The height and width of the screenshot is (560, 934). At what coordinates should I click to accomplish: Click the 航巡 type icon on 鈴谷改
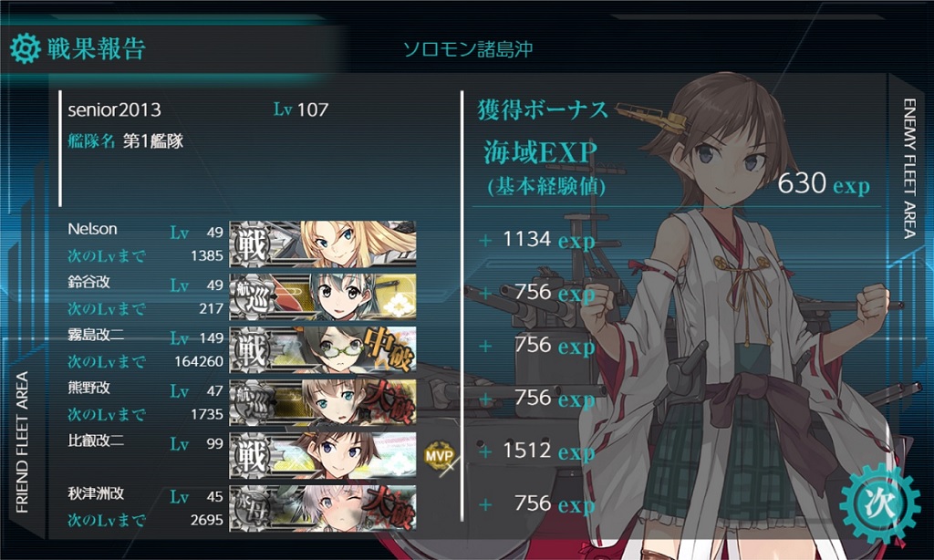(x=252, y=297)
